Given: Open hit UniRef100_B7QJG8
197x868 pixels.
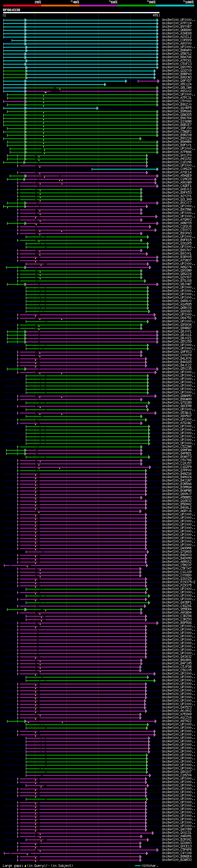Looking at the screenshot, I should [177, 280].
